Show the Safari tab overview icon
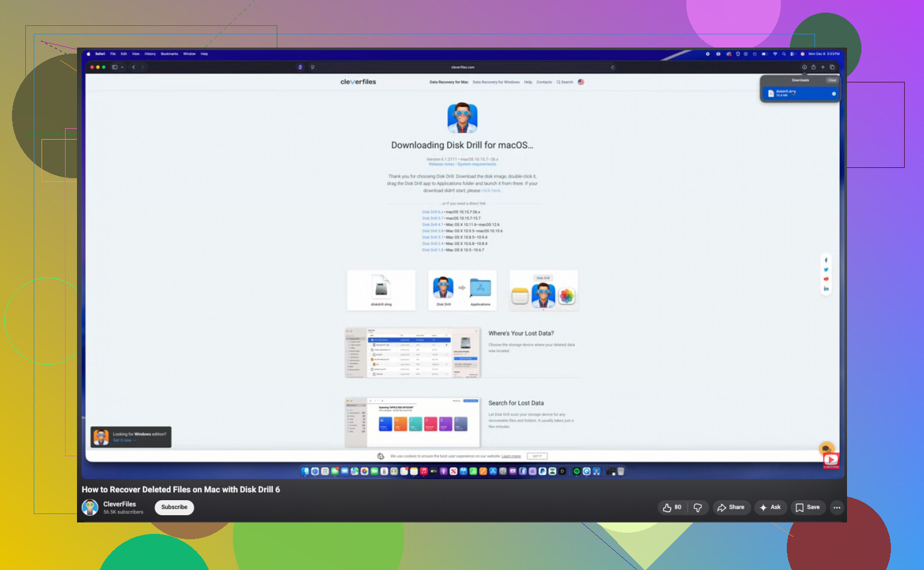This screenshot has height=570, width=924. 833,67
